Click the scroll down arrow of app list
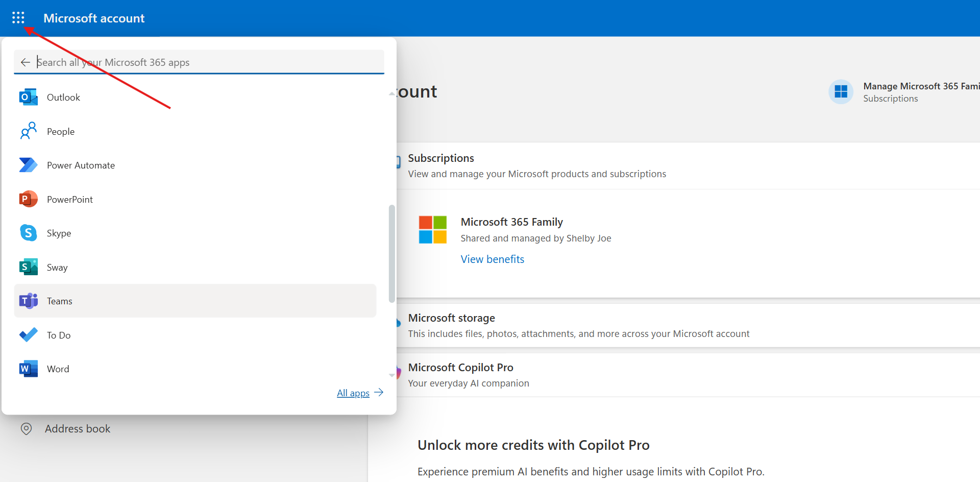Image resolution: width=980 pixels, height=482 pixels. pyautogui.click(x=392, y=375)
